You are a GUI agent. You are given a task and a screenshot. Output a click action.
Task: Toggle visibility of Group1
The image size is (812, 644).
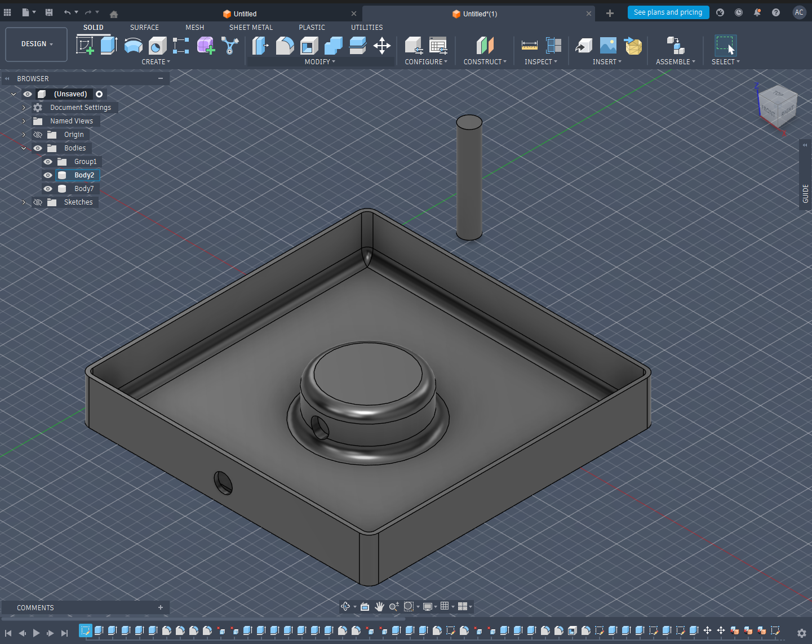click(47, 161)
